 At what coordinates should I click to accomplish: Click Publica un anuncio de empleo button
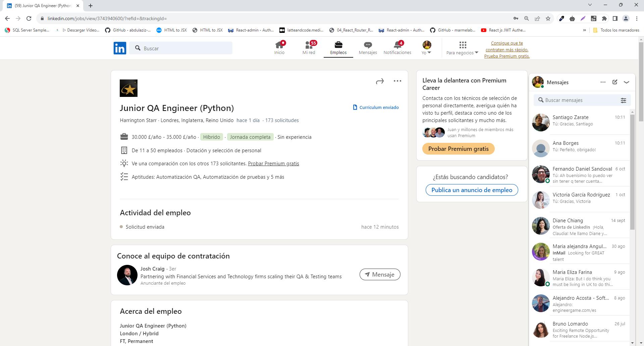(x=472, y=190)
